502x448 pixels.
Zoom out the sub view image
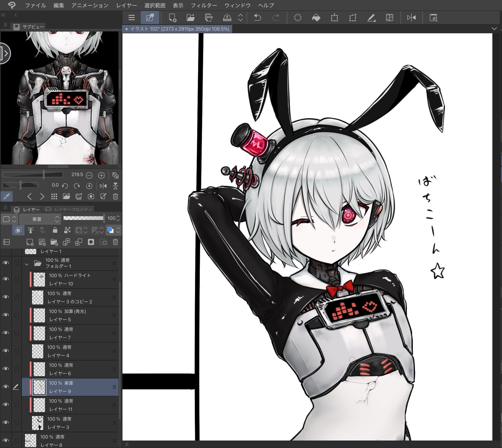click(x=89, y=175)
